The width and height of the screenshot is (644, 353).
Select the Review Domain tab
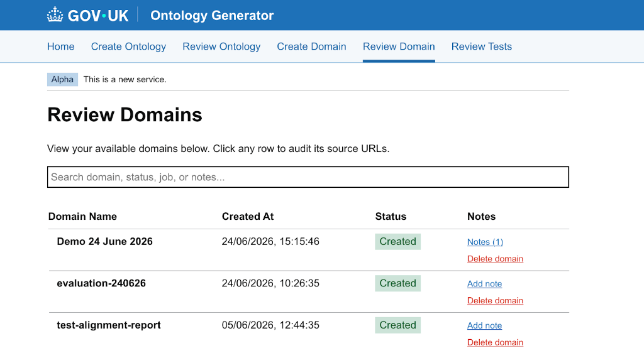[x=399, y=46]
